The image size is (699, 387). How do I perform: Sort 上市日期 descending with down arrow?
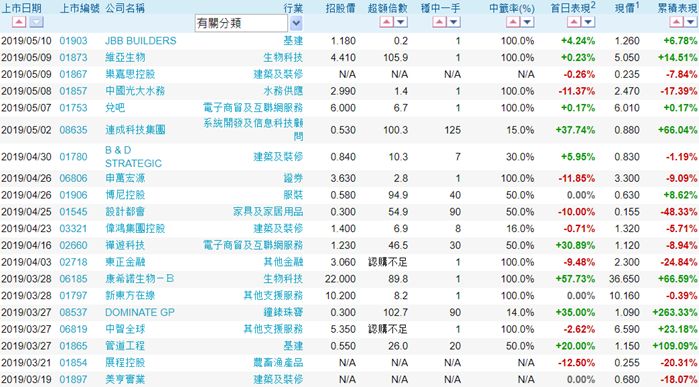pyautogui.click(x=37, y=22)
